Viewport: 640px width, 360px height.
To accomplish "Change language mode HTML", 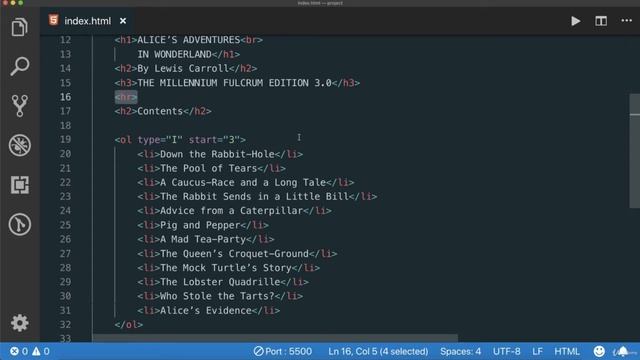I will click(567, 351).
